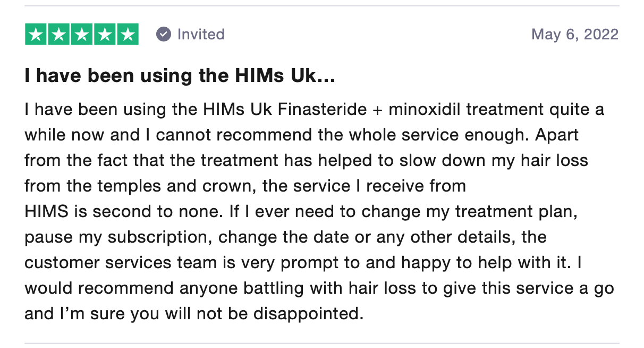Screen dimensions: 644x348
Task: Click the fifth (last) rating star
Action: tap(128, 35)
